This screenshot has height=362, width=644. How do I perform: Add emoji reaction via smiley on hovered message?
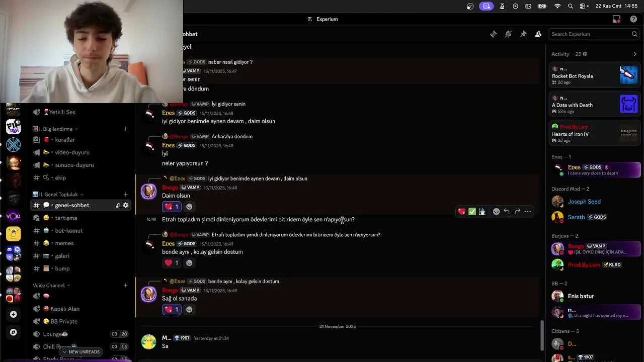click(x=496, y=212)
